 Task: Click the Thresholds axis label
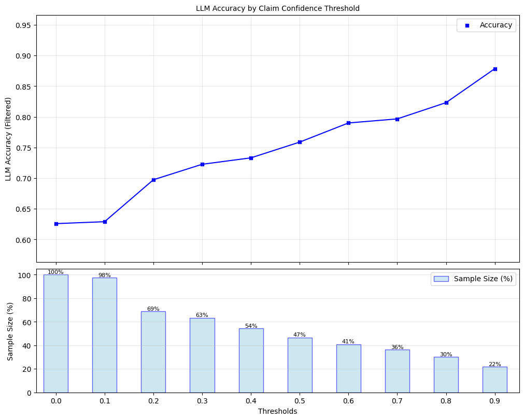(277, 411)
